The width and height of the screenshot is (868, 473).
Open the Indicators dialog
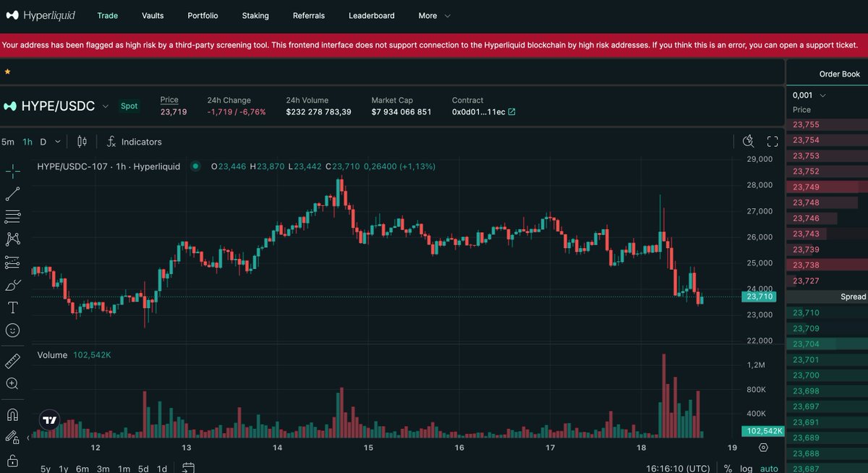135,142
